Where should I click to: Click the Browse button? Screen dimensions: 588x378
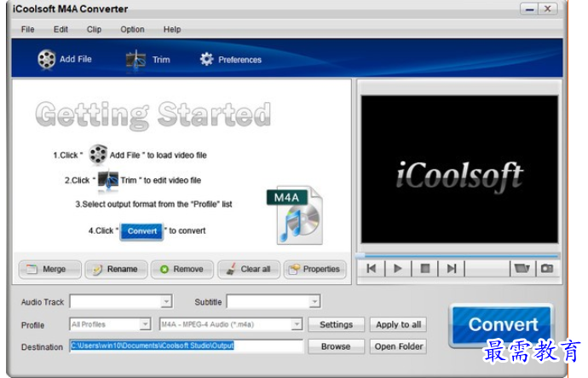pyautogui.click(x=336, y=346)
